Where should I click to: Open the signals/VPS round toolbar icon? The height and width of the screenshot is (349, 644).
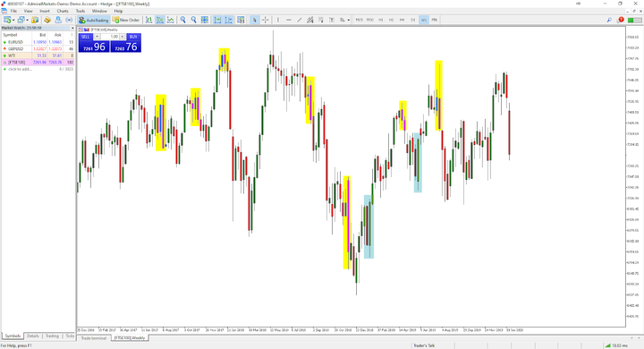click(69, 20)
